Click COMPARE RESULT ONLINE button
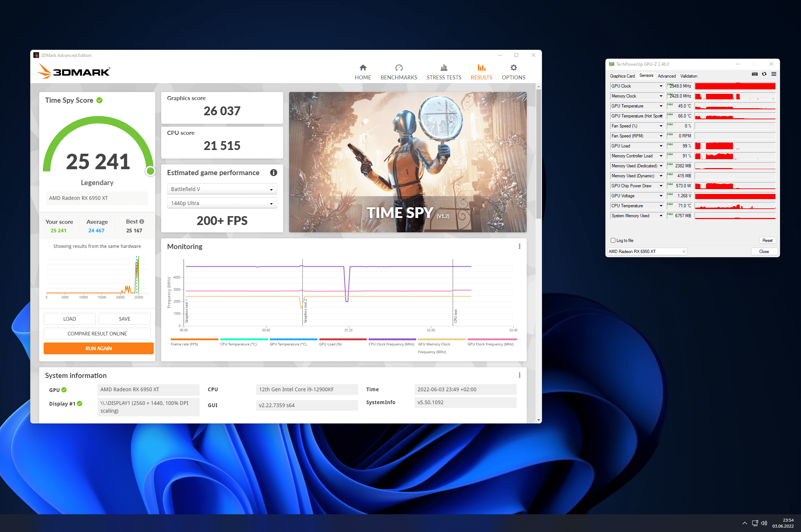 tap(97, 334)
